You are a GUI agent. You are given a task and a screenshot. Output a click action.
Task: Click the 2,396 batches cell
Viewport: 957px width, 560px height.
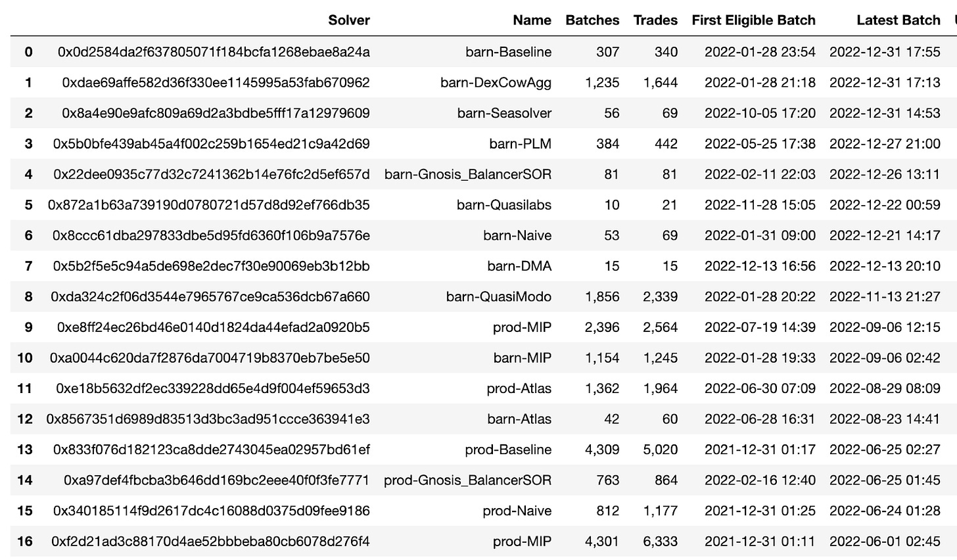pyautogui.click(x=602, y=327)
